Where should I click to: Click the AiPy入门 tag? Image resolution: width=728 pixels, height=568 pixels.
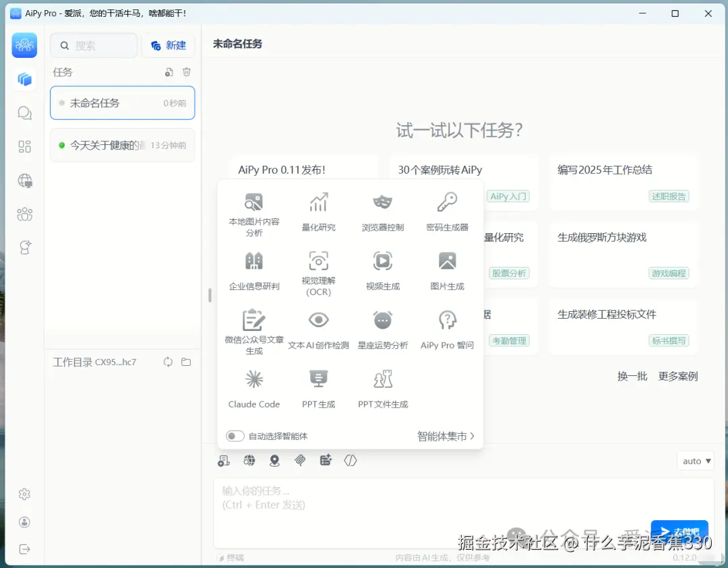pyautogui.click(x=508, y=196)
